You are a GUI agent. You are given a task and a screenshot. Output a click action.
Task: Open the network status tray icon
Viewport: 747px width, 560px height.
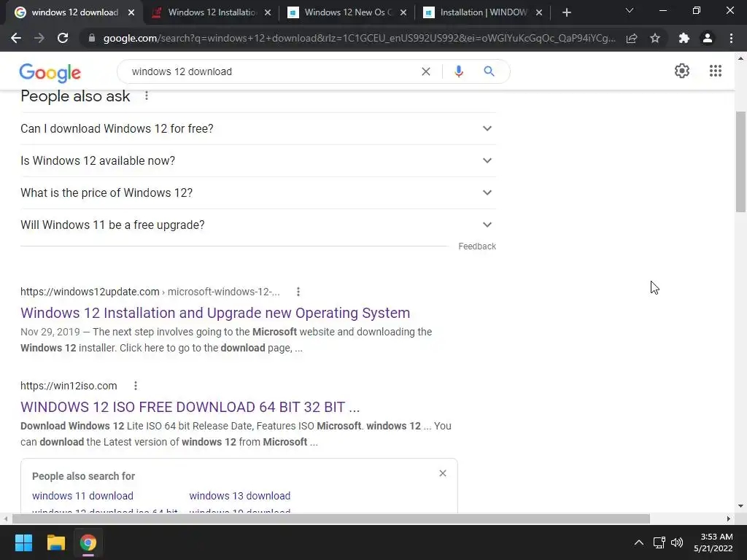(659, 542)
